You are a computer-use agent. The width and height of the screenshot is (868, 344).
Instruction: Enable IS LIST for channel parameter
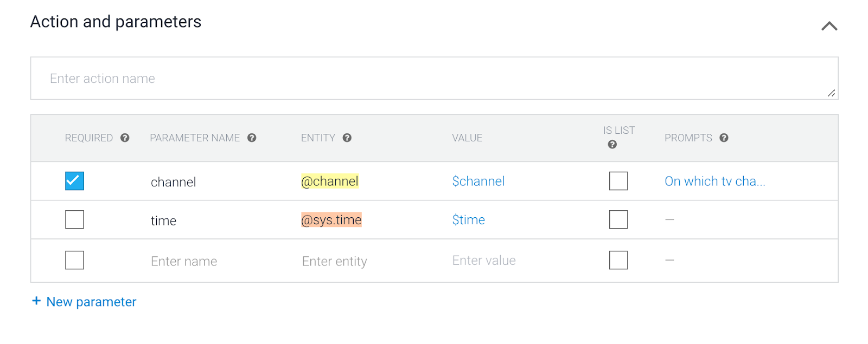click(x=618, y=181)
